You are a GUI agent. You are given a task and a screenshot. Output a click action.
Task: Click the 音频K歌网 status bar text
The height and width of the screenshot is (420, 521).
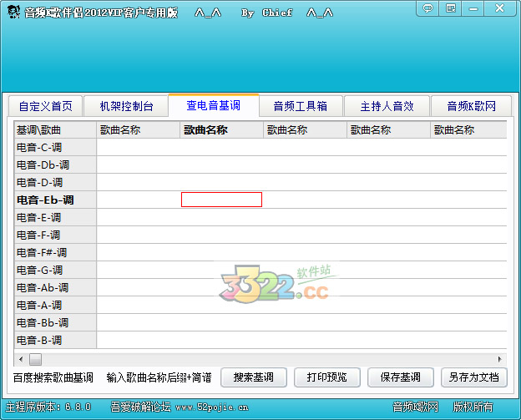tap(415, 407)
